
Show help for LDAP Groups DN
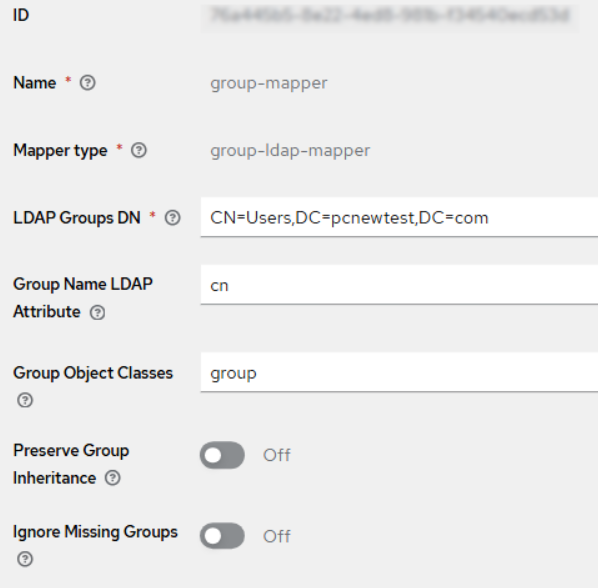[x=172, y=218]
